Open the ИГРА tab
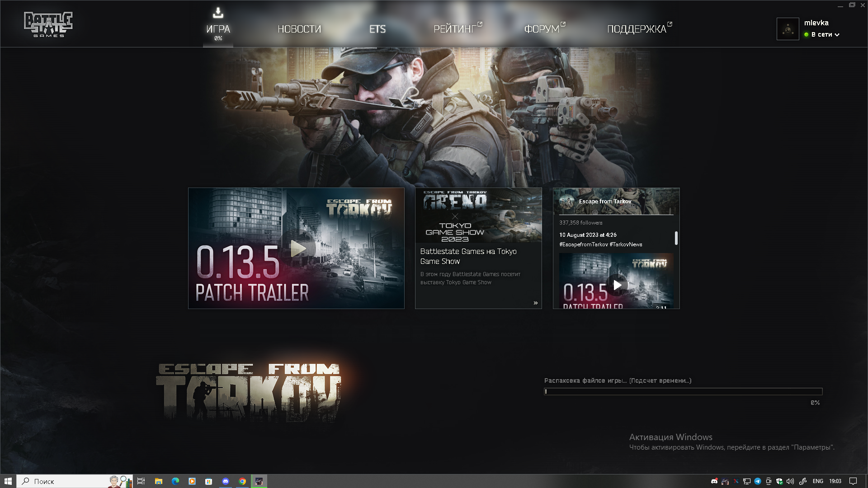 [x=218, y=29]
